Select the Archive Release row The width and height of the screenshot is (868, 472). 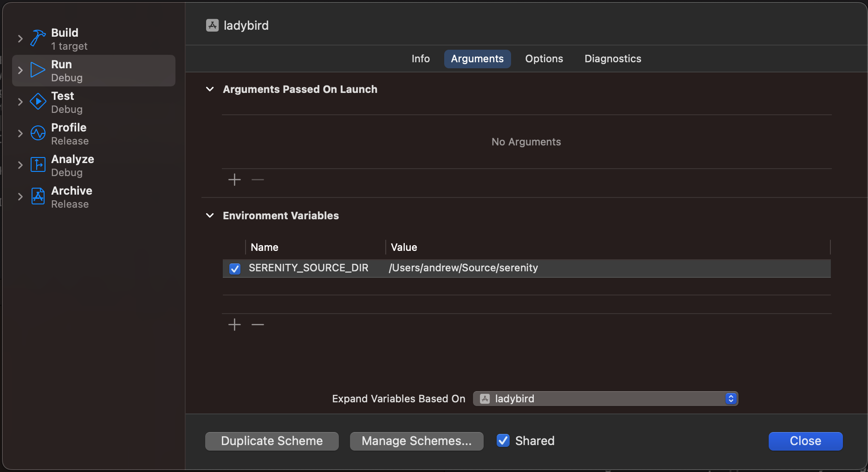[x=94, y=197]
